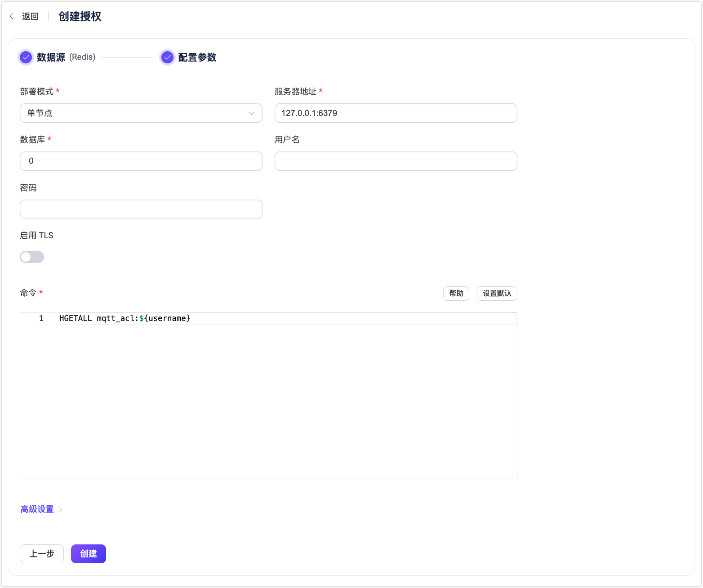
Task: Click the 返回 link at top
Action: click(29, 16)
